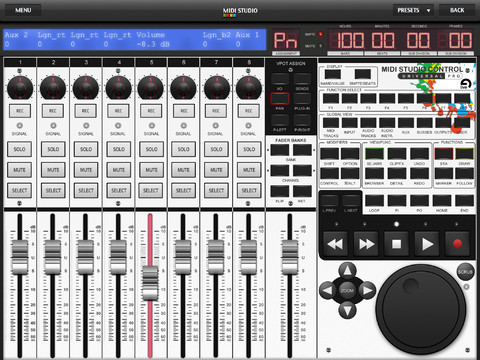Solo channel 2

click(53, 149)
